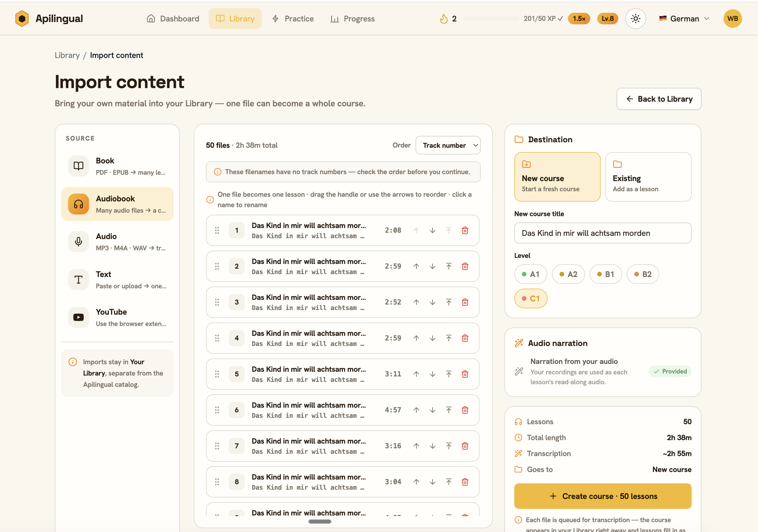Open the Practice tab

(x=293, y=19)
